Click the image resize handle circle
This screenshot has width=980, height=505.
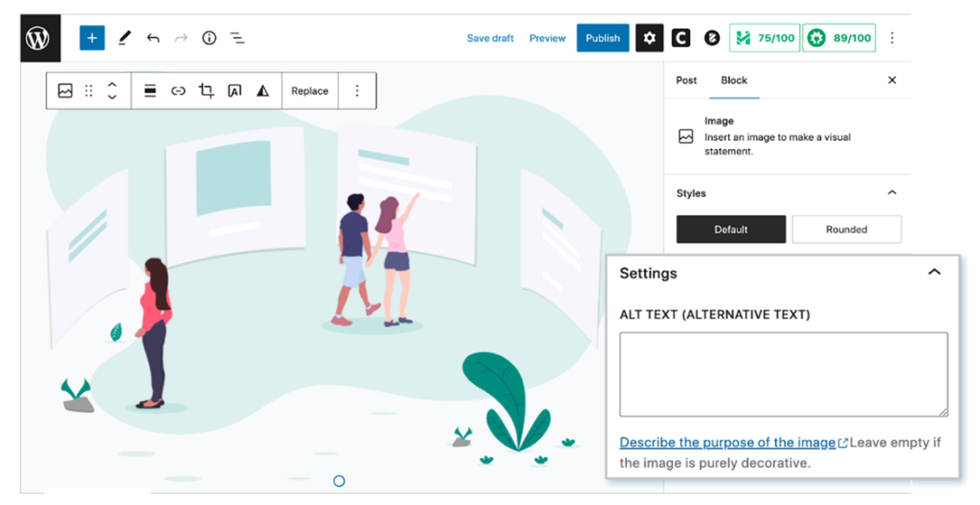point(339,481)
